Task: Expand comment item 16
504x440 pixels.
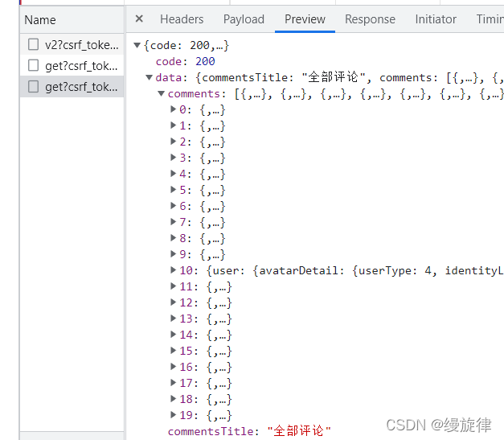Action: [174, 367]
